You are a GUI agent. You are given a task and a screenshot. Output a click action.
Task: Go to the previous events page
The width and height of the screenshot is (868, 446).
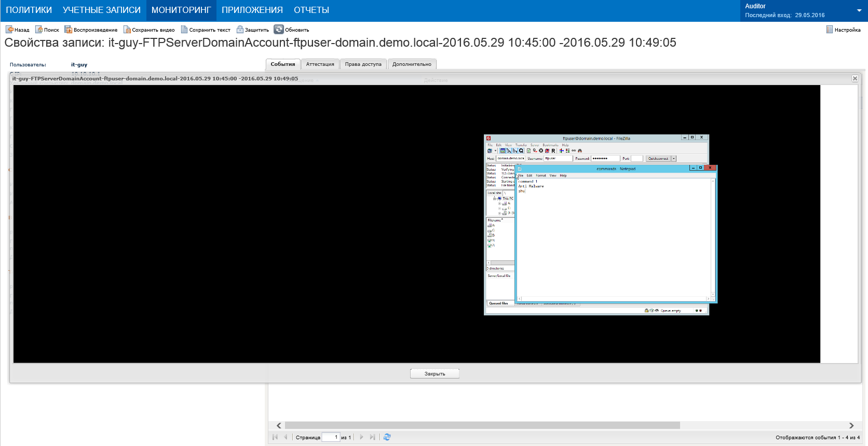coord(286,437)
